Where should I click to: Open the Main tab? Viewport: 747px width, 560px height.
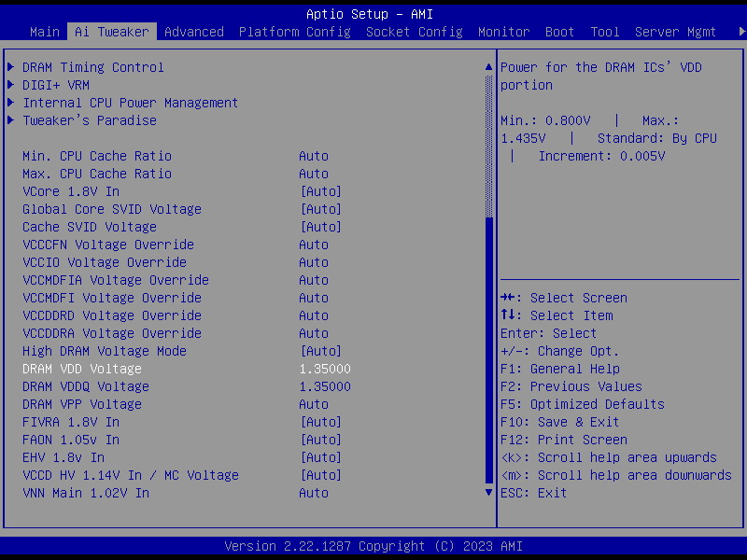point(45,32)
